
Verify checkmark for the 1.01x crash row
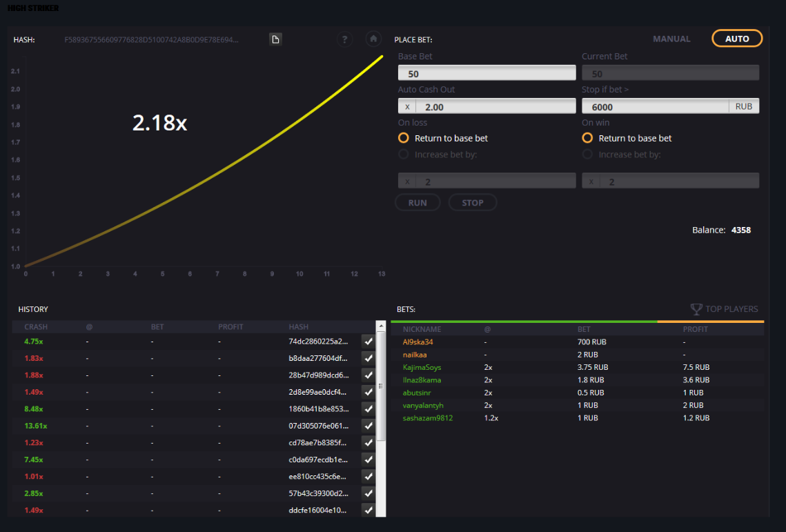click(x=369, y=476)
